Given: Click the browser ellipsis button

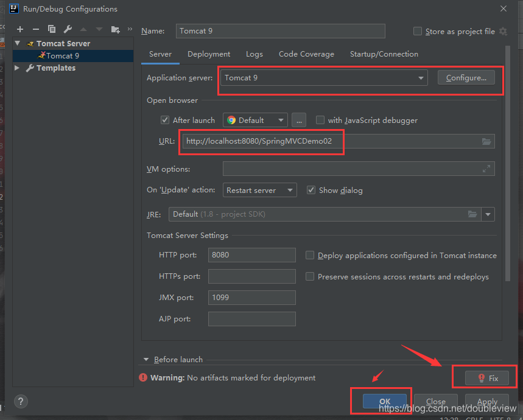Looking at the screenshot, I should tap(299, 120).
